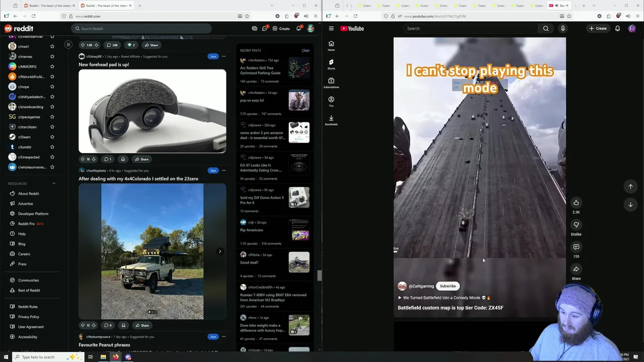This screenshot has height=362, width=644.
Task: Toggle favorite star for r/starcitizen
Action: click(x=52, y=127)
